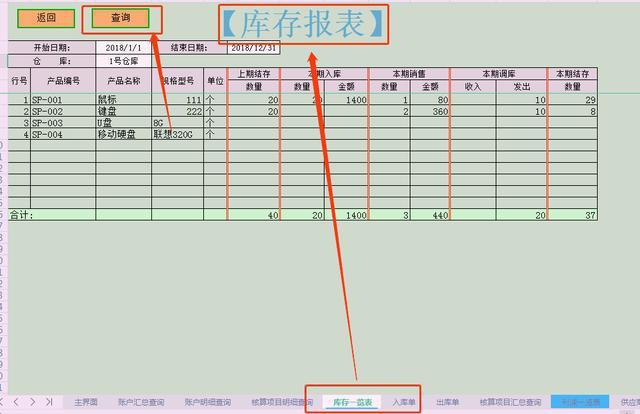640x414 pixels.
Task: Select cell SP-003
Action: (x=63, y=123)
